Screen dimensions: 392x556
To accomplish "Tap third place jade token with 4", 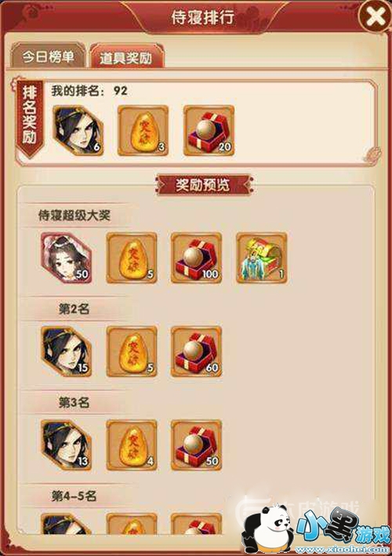I will 132,445.
